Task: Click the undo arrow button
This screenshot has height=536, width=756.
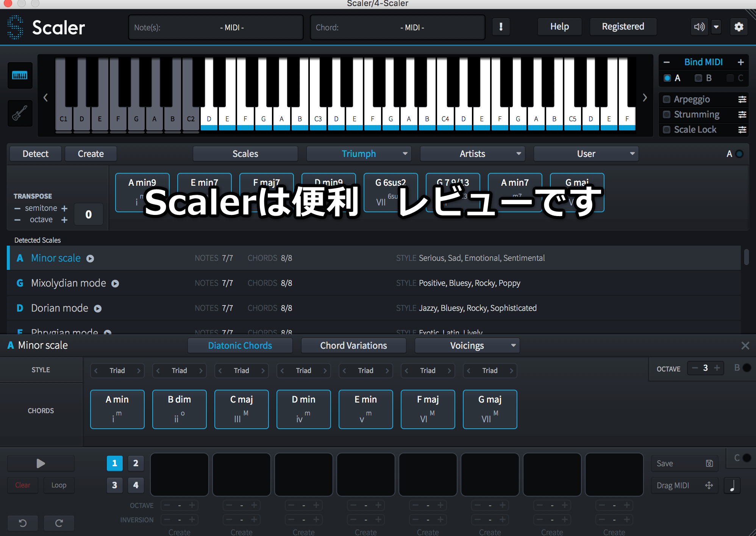Action: tap(23, 523)
